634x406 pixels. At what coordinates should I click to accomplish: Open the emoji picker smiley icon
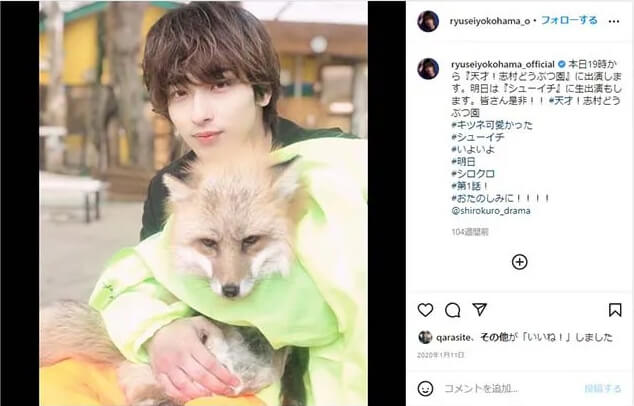(x=425, y=389)
